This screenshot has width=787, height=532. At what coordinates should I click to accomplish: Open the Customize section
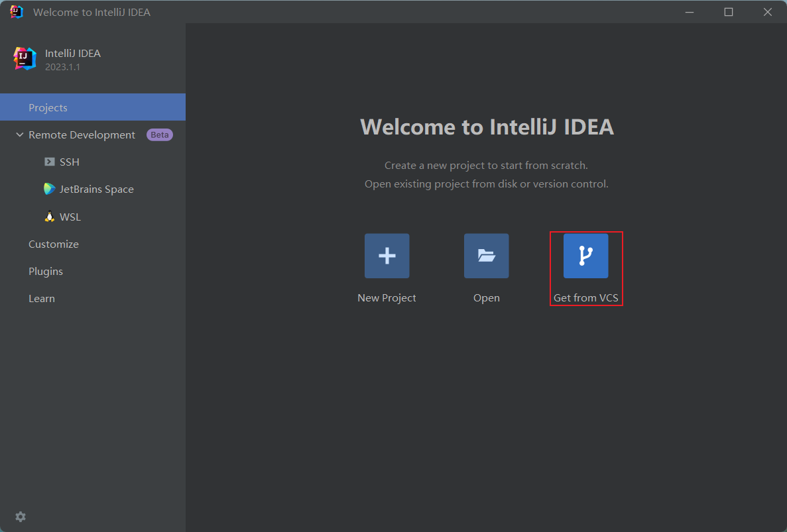coord(54,244)
